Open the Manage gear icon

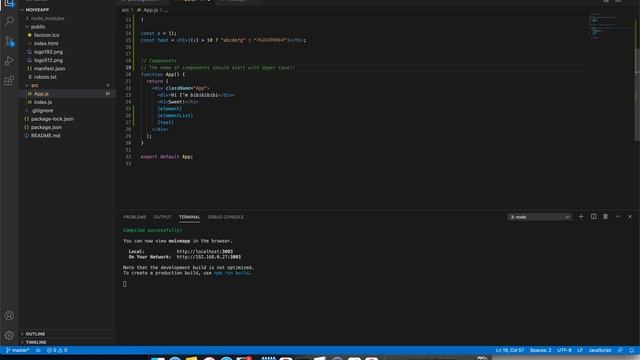point(9,335)
